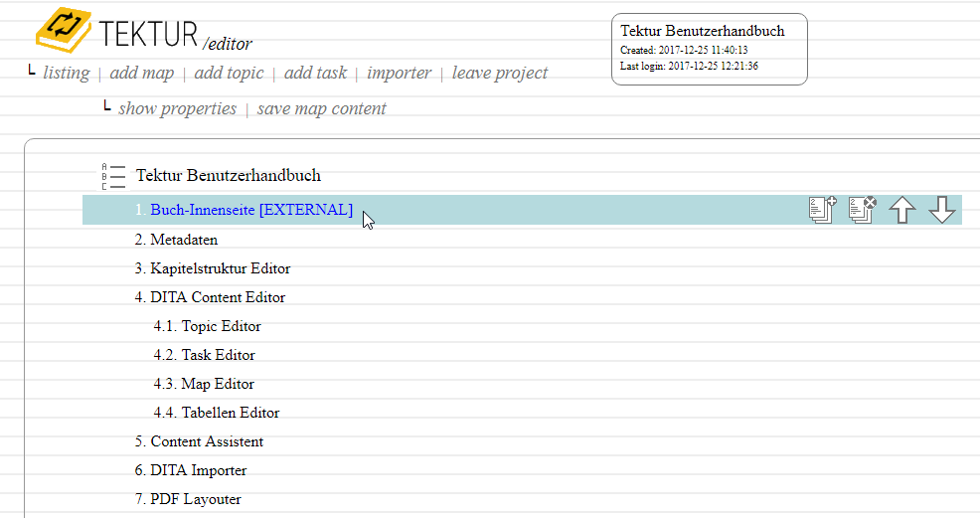Click add topic in the navigation
This screenshot has width=980, height=518.
click(x=229, y=73)
